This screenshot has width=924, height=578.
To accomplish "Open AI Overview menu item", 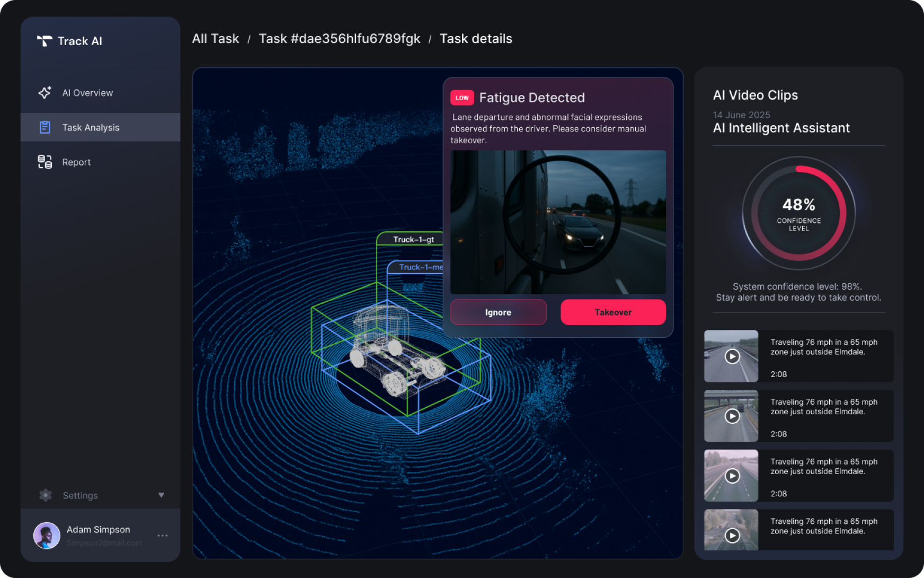I will tap(100, 93).
